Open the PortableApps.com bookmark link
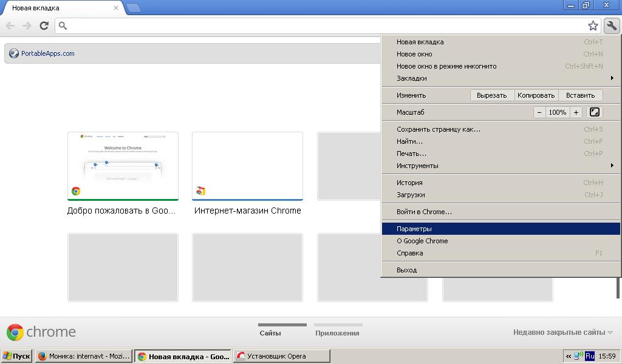The image size is (622, 364). click(47, 53)
